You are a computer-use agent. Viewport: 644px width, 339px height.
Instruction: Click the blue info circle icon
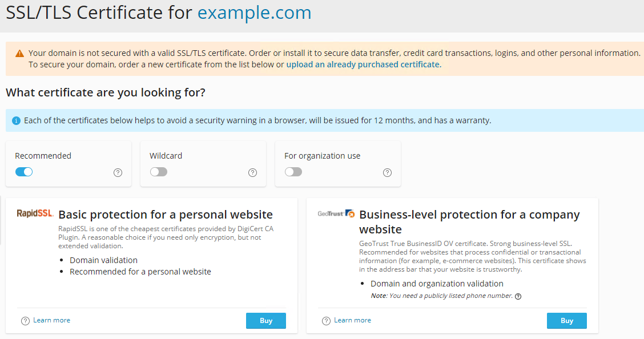pyautogui.click(x=16, y=121)
